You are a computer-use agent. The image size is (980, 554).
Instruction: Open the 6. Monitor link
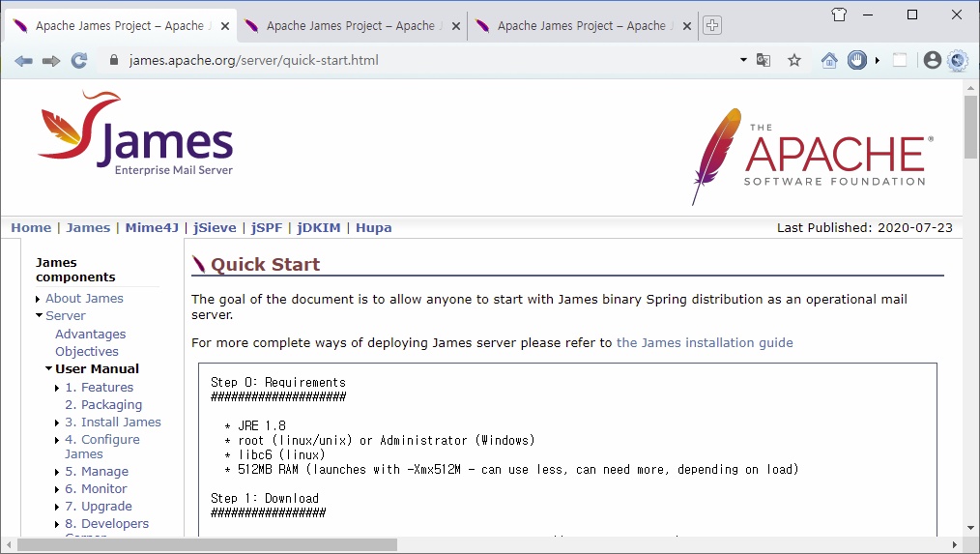tap(97, 489)
